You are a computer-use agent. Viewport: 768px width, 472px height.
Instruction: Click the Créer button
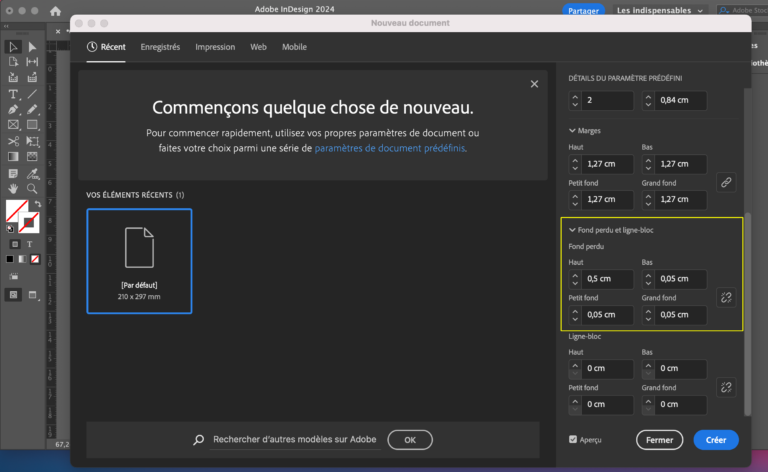pyautogui.click(x=716, y=440)
